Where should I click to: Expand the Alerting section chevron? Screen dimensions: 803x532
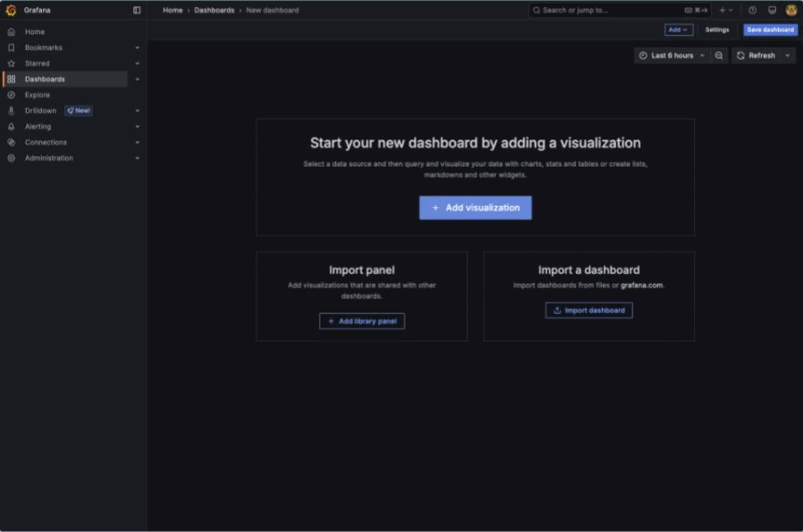click(137, 127)
